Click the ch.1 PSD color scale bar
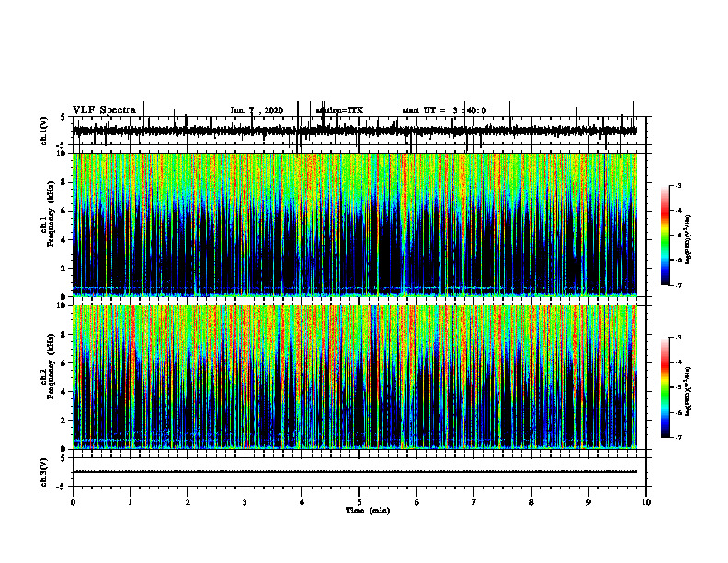728x563 pixels. 665,236
